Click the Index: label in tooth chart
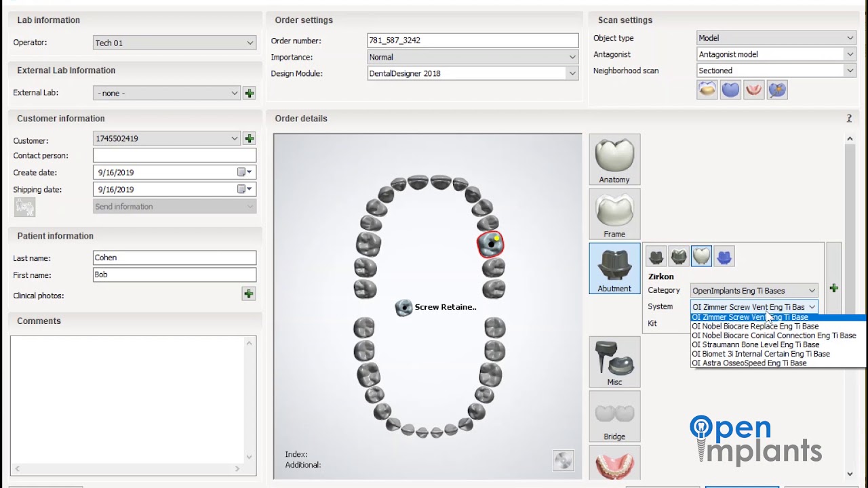Screen dimensions: 868x488 296,455
